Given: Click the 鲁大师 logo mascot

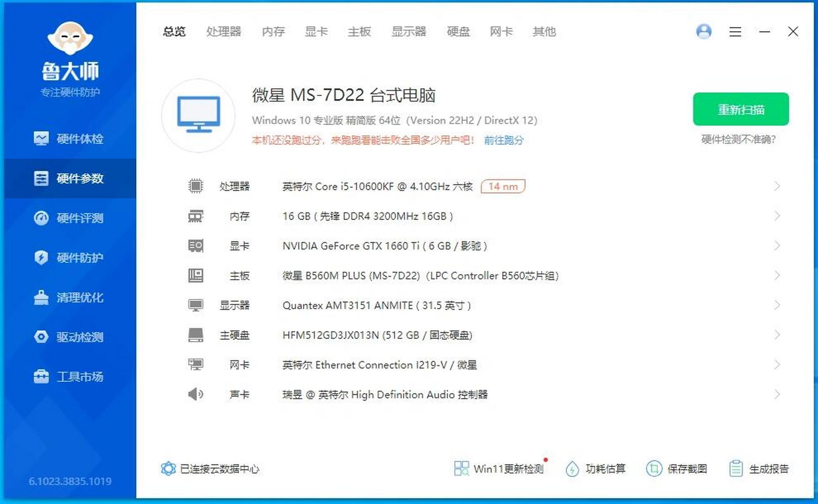Looking at the screenshot, I should point(70,38).
